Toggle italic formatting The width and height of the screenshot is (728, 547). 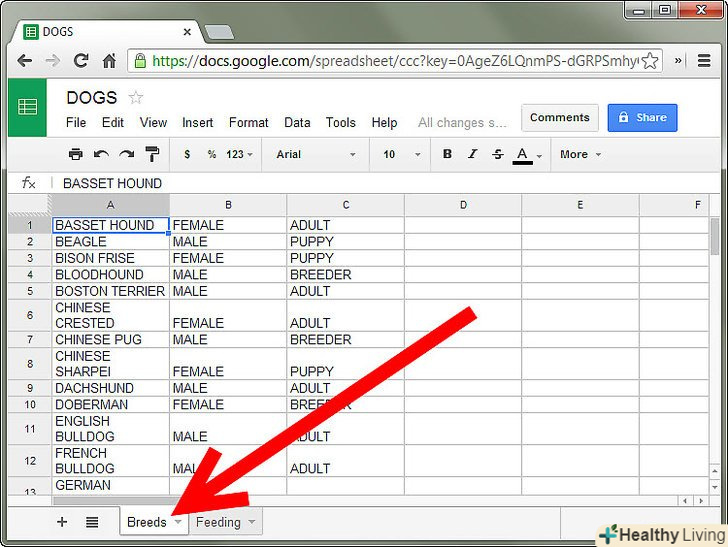tap(473, 154)
